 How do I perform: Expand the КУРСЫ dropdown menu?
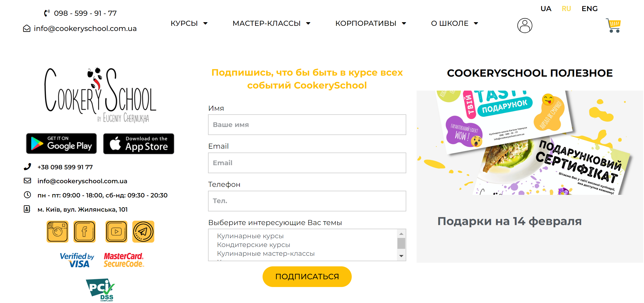189,23
